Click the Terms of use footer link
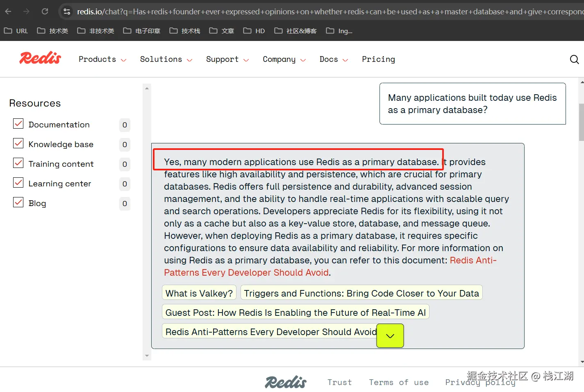The height and width of the screenshot is (392, 584). coord(399,382)
